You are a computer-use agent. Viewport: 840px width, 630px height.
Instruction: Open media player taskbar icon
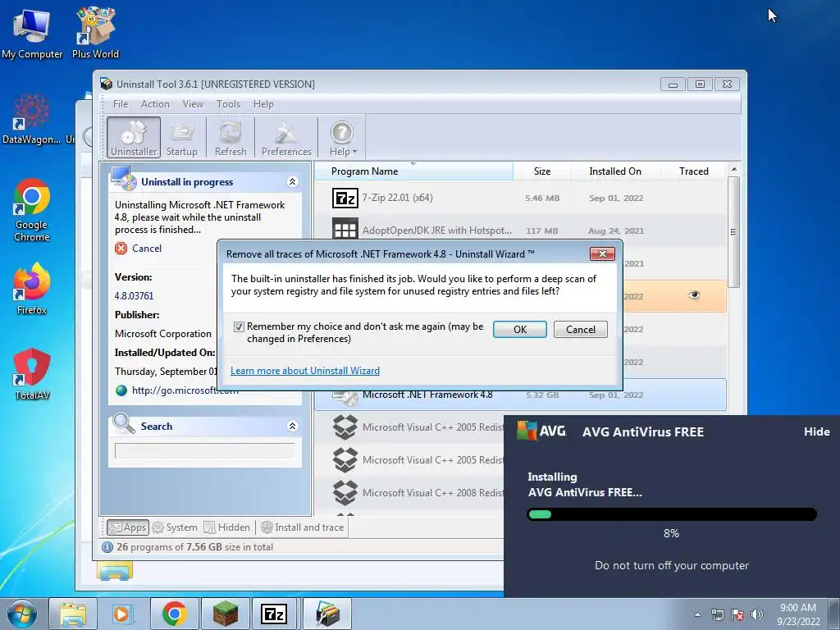[123, 614]
